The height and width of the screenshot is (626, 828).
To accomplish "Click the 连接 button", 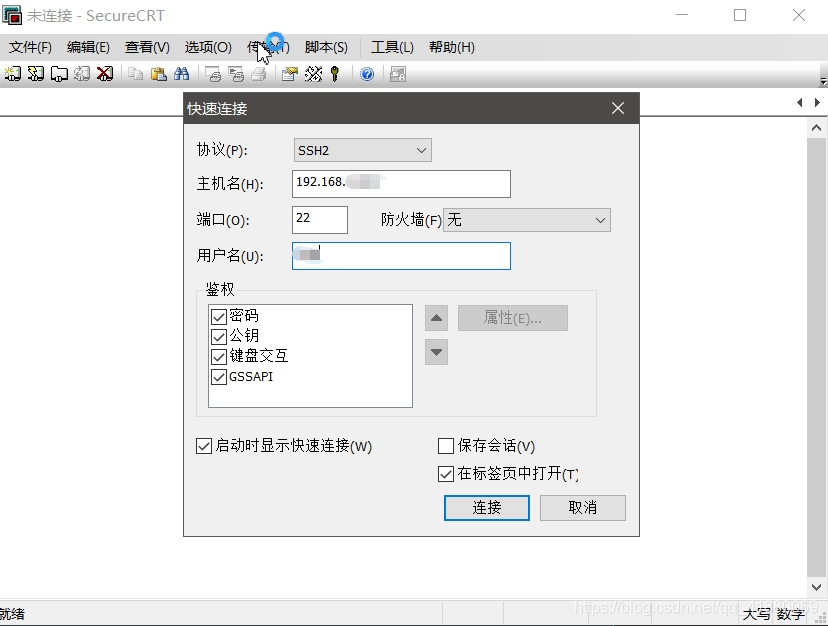I will click(x=487, y=508).
